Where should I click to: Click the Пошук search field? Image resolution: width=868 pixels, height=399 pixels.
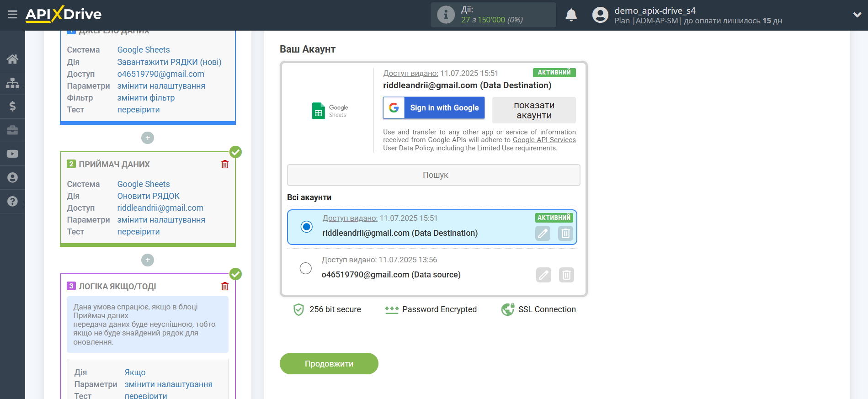[x=434, y=175]
